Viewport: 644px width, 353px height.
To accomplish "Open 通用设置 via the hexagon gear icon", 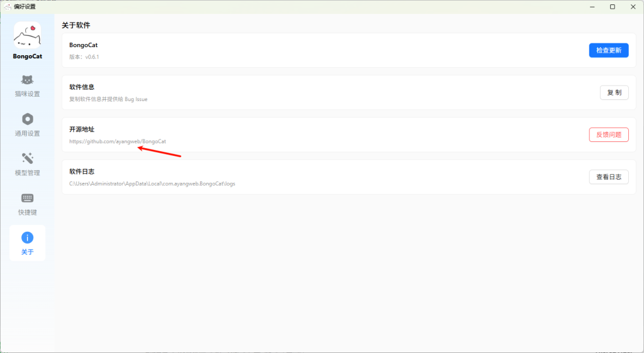I will [x=27, y=119].
